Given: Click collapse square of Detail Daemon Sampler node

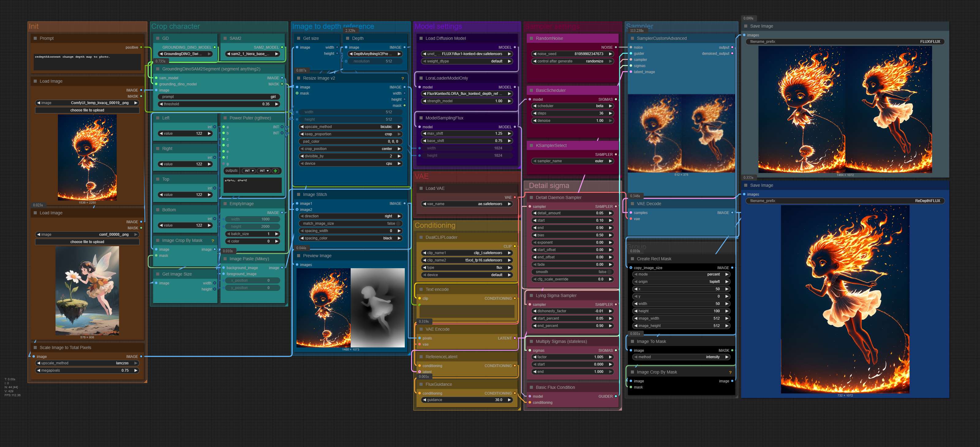Looking at the screenshot, I should tap(531, 198).
